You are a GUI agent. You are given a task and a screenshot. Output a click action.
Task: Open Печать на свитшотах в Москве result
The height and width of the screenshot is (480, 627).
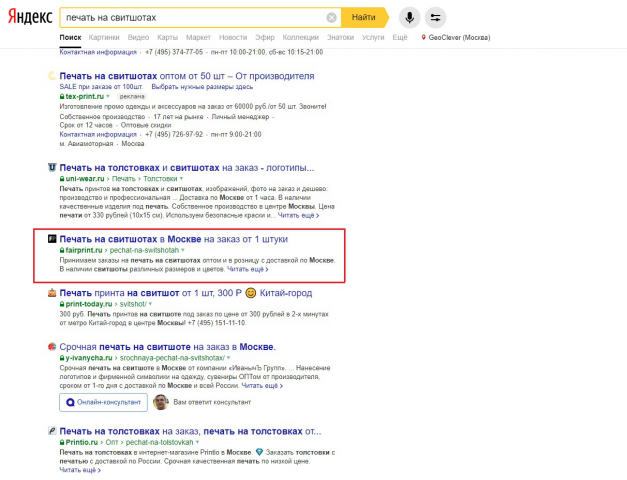(174, 239)
